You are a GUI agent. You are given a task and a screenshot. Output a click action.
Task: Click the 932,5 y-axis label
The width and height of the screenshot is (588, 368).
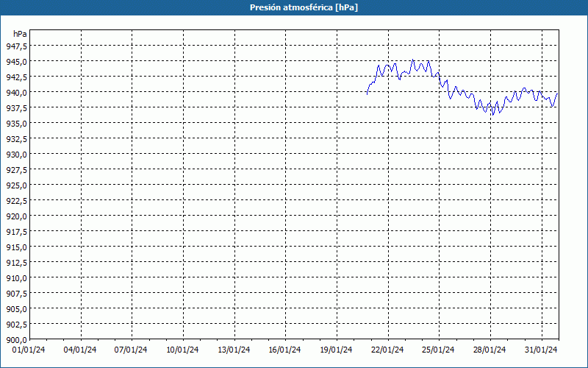click(16, 138)
